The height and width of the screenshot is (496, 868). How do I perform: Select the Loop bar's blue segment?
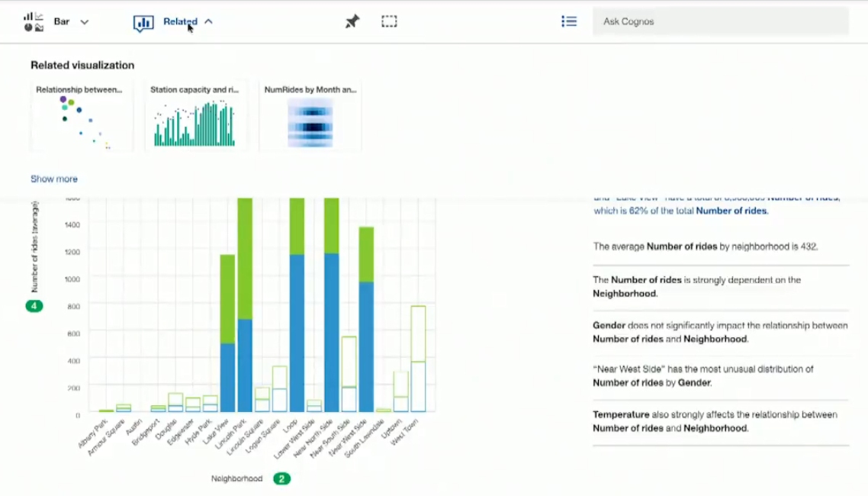(297, 333)
